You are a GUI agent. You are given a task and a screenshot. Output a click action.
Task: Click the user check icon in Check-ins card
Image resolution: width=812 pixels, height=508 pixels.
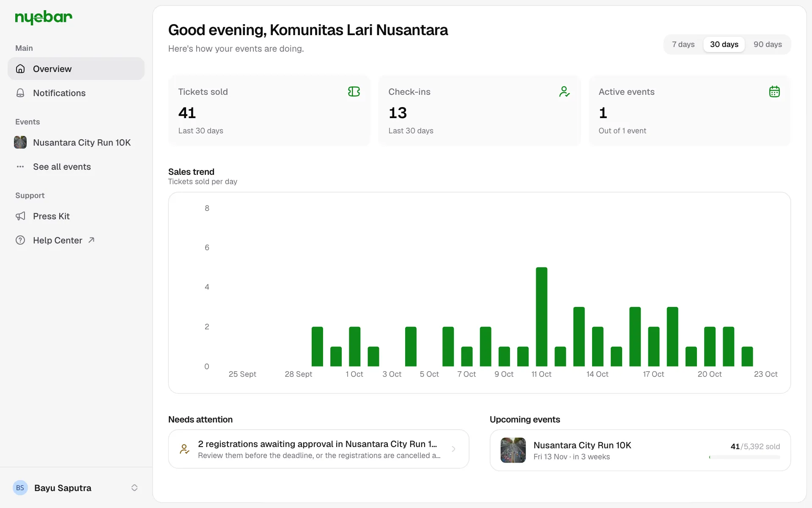click(x=564, y=91)
